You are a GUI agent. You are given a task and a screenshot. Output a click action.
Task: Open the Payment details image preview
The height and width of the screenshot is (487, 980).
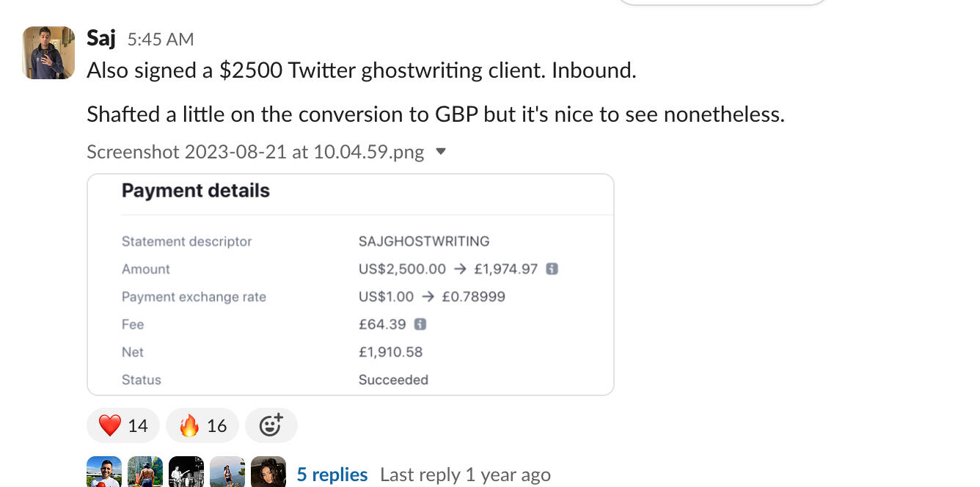[x=351, y=285]
